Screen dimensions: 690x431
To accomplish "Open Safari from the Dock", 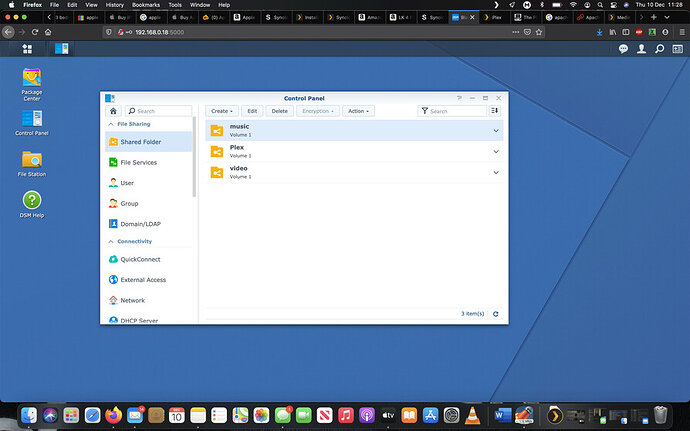I will [92, 415].
